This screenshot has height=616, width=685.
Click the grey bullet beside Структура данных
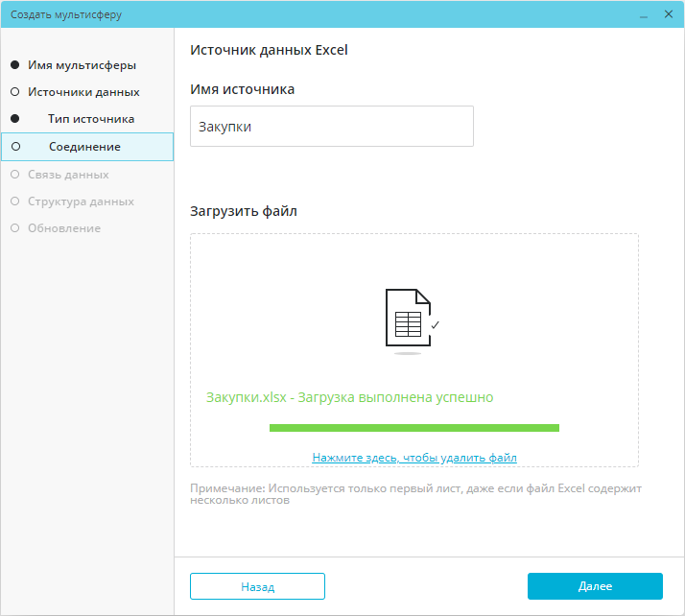coord(14,201)
